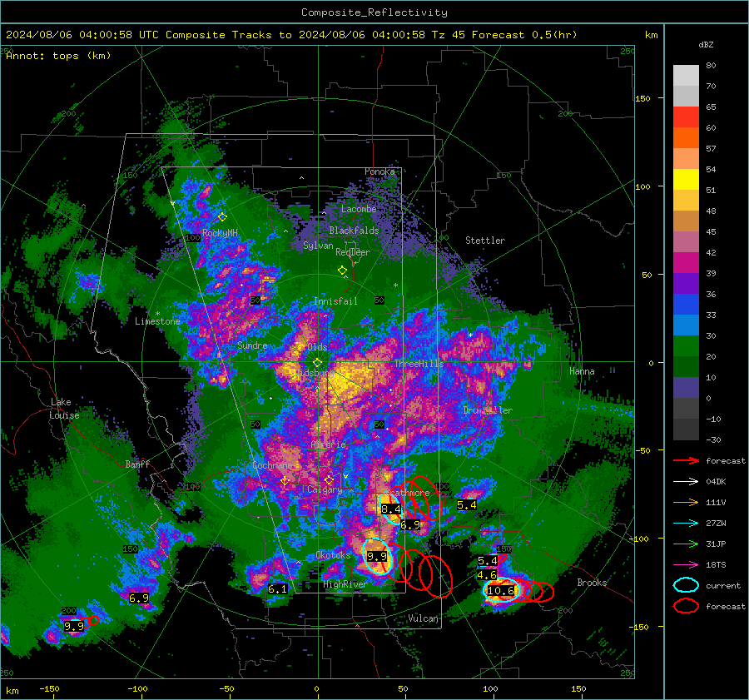Click the cyan 'current' ellipse in legend

pos(686,585)
